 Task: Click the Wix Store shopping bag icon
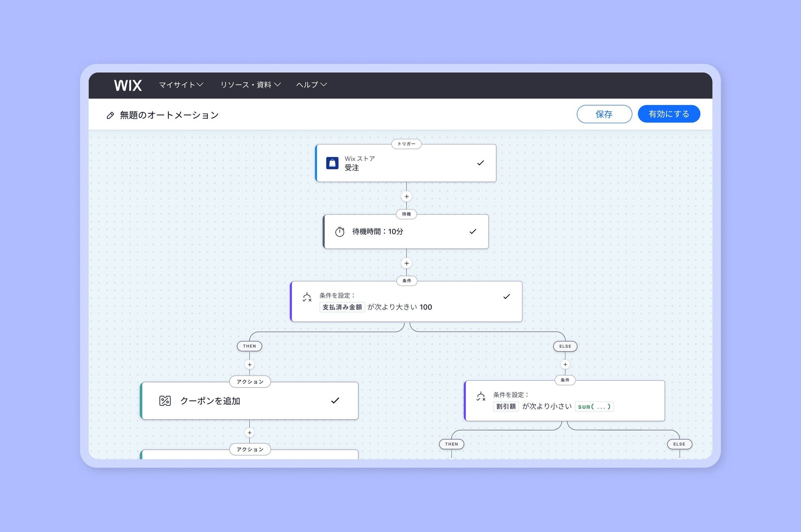[x=332, y=163]
